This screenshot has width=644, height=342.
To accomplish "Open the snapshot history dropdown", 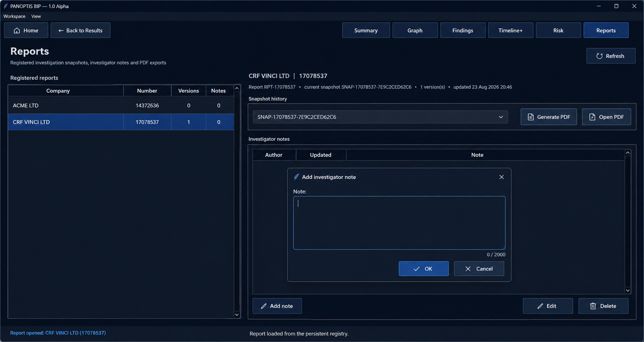I will (380, 117).
